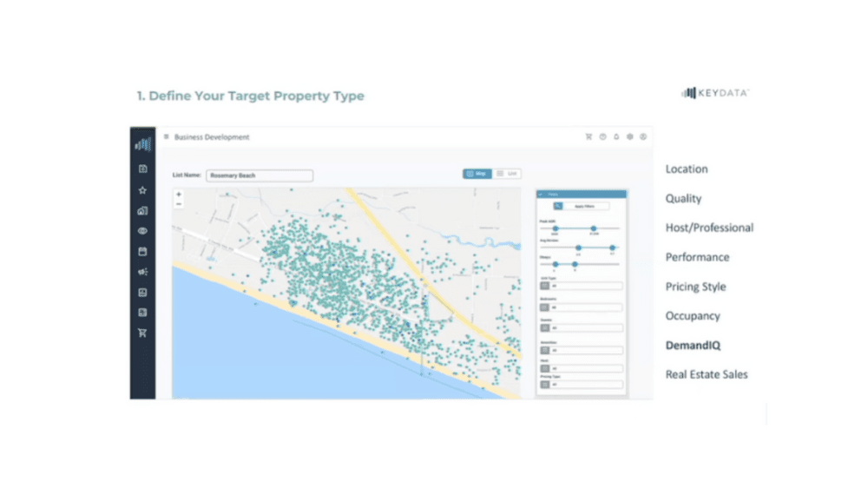Click the filter icon beside Apply Filters
The height and width of the screenshot is (489, 868).
pos(558,206)
